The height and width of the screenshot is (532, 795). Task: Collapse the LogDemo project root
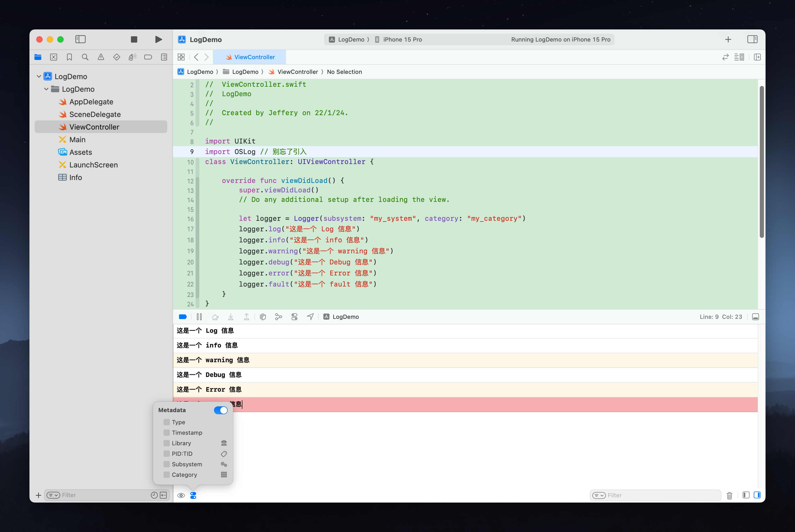(39, 76)
